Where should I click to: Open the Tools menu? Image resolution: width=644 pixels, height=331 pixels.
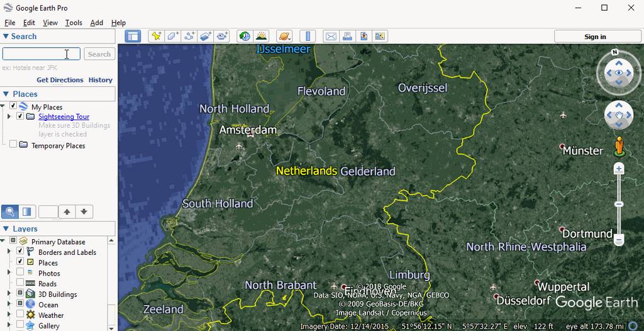pyautogui.click(x=74, y=23)
